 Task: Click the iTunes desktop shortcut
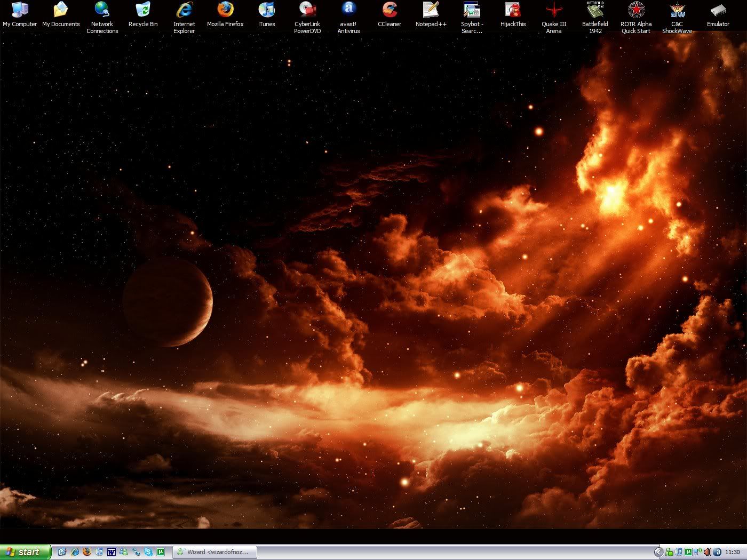click(x=266, y=15)
